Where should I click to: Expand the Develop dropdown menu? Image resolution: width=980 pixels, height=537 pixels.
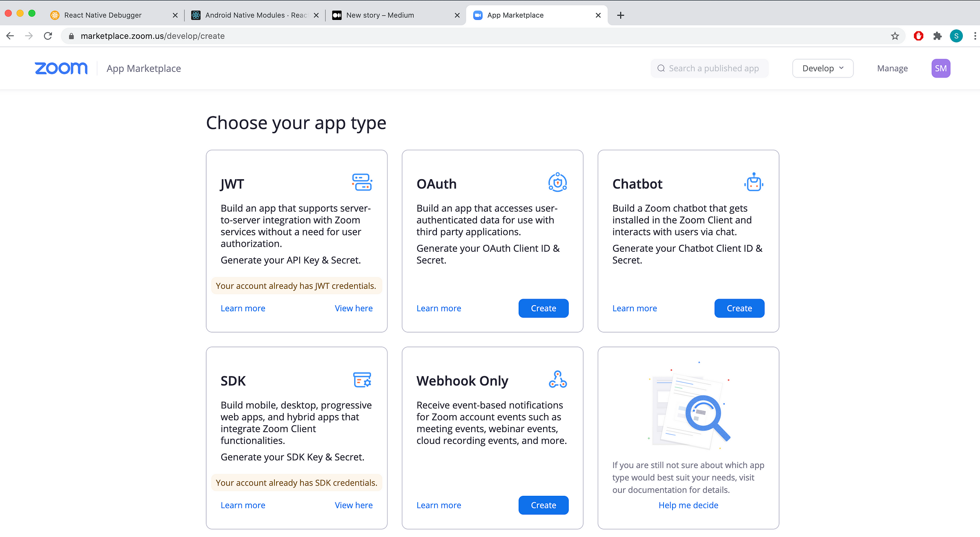822,68
